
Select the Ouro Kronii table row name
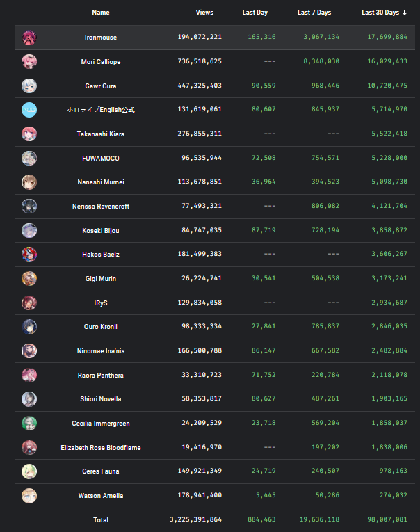click(x=101, y=326)
